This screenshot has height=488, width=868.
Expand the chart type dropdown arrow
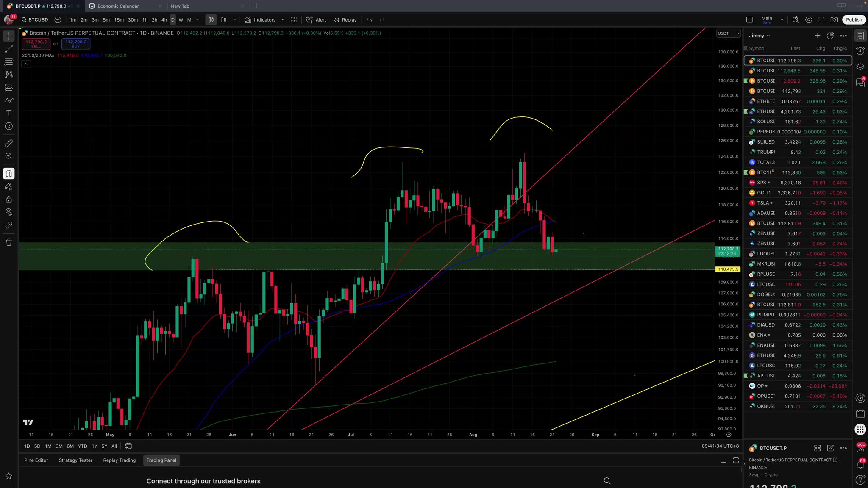coord(234,20)
